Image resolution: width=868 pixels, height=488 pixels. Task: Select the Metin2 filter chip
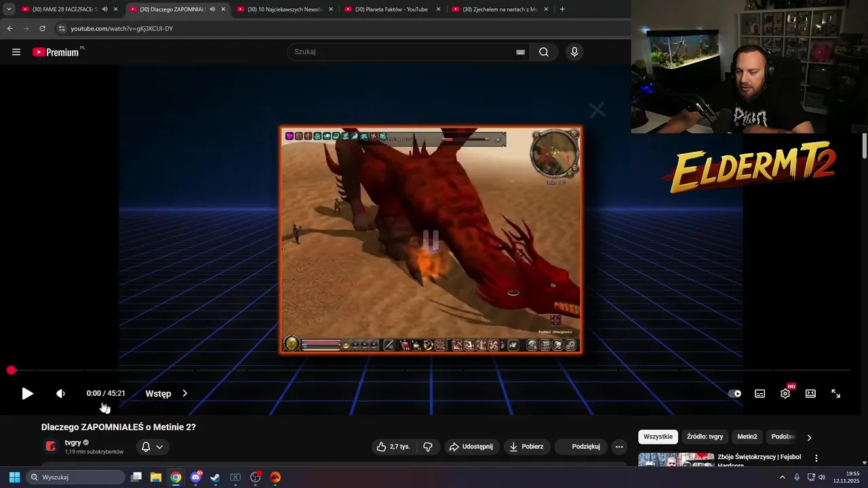pos(747,436)
